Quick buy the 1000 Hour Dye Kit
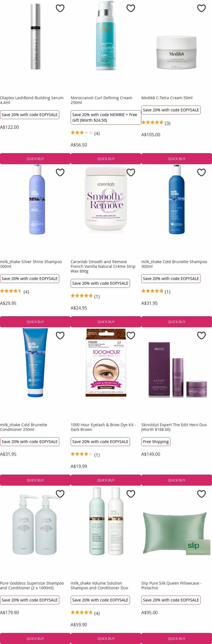Screen dimensions: 212x644 [106, 480]
